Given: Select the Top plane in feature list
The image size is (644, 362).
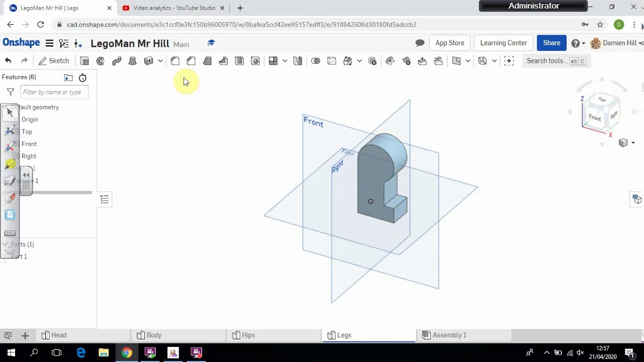Looking at the screenshot, I should (x=27, y=132).
